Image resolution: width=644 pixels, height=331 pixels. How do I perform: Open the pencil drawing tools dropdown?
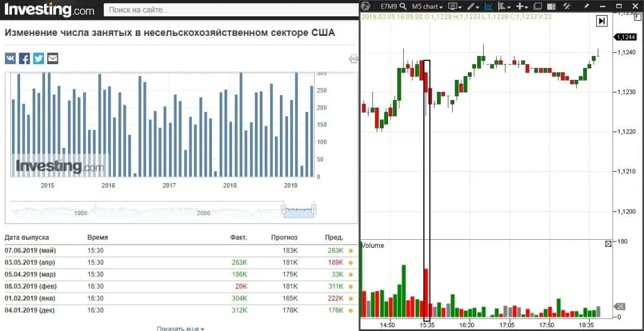click(x=474, y=6)
